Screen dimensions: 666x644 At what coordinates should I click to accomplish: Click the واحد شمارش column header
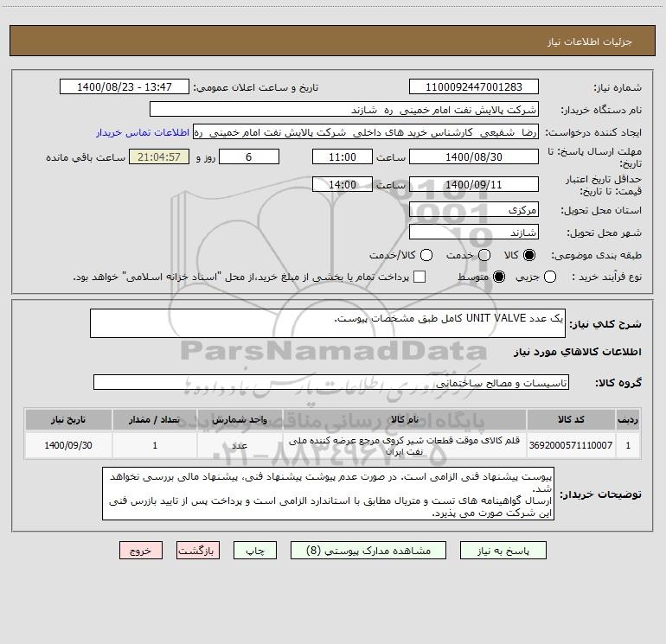[x=240, y=419]
